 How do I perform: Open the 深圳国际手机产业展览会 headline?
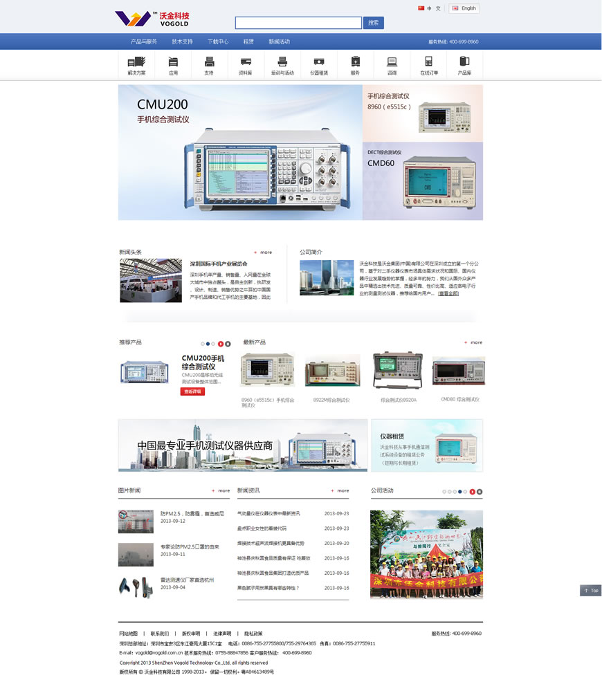219,264
